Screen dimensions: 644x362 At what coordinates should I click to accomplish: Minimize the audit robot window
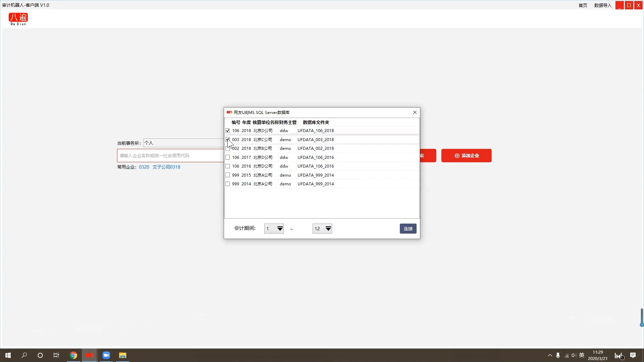(x=620, y=5)
